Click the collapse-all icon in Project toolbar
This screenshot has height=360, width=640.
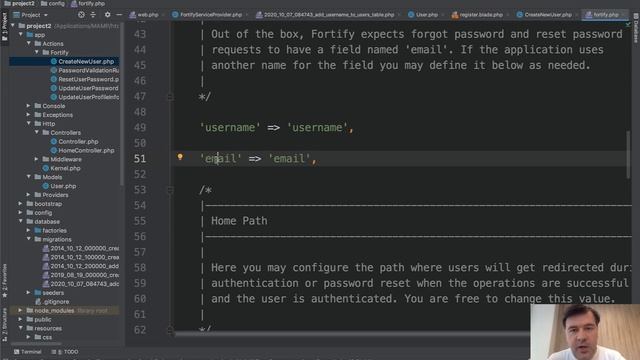click(93, 15)
